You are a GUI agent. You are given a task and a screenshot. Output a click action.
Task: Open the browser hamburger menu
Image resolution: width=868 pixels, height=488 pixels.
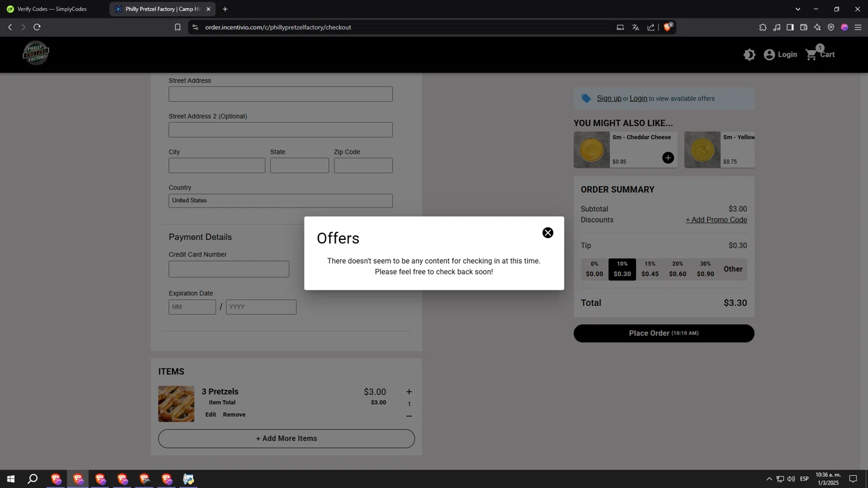pos(858,27)
